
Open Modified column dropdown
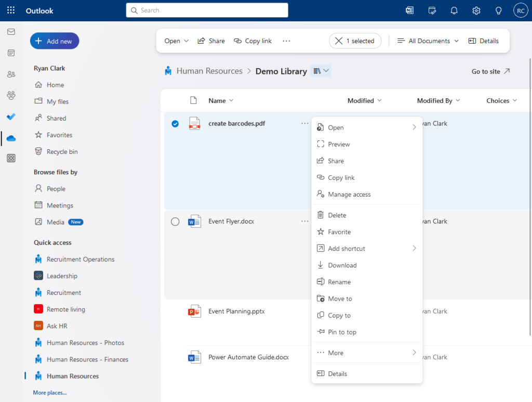click(x=379, y=100)
